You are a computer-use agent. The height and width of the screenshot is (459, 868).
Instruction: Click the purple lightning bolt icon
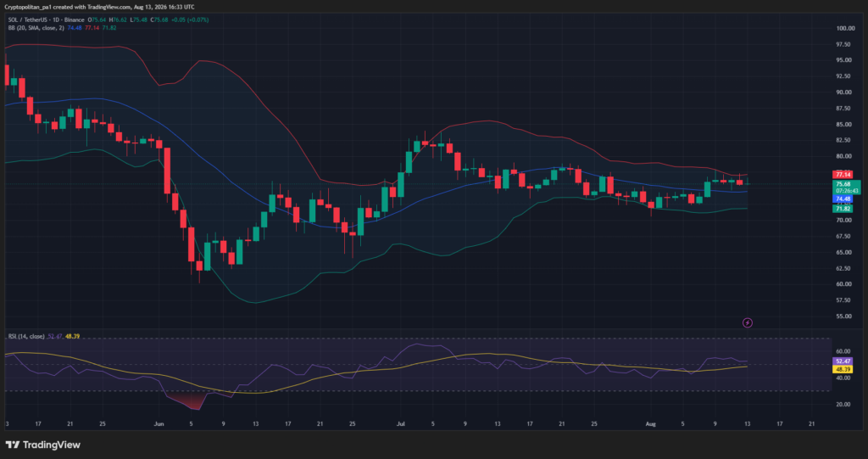pyautogui.click(x=748, y=322)
